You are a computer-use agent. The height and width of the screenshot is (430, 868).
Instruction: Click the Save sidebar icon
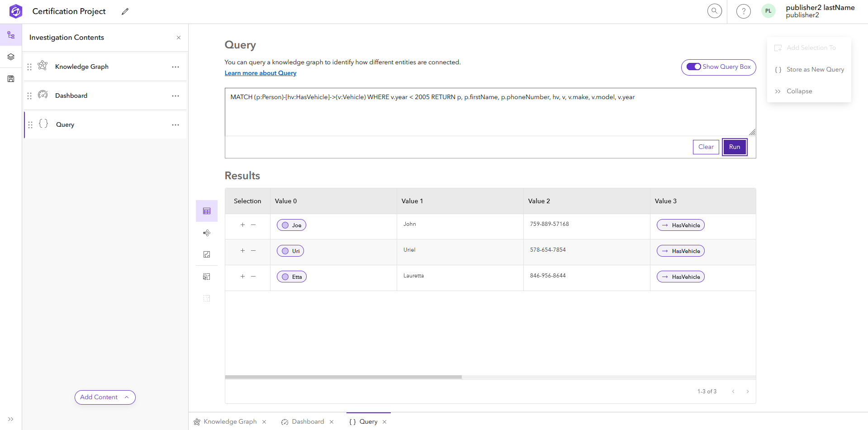click(11, 78)
